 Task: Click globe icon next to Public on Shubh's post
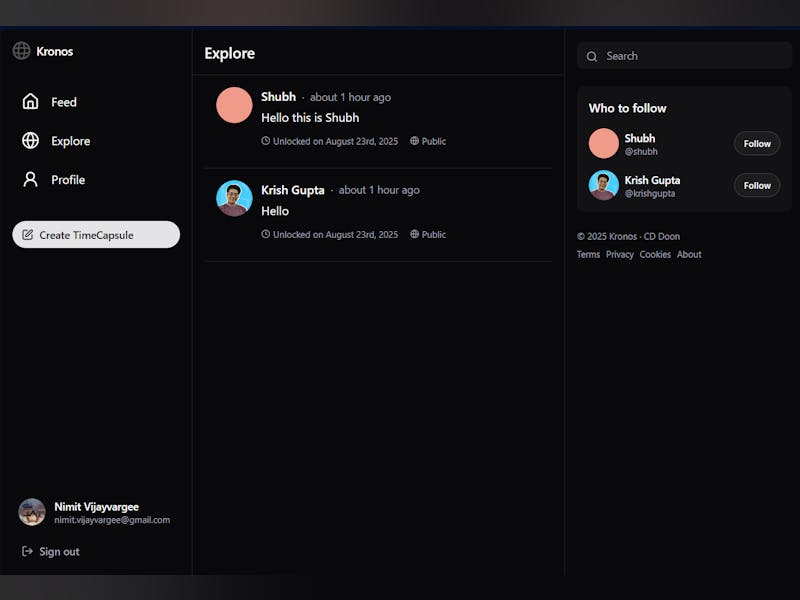click(414, 141)
